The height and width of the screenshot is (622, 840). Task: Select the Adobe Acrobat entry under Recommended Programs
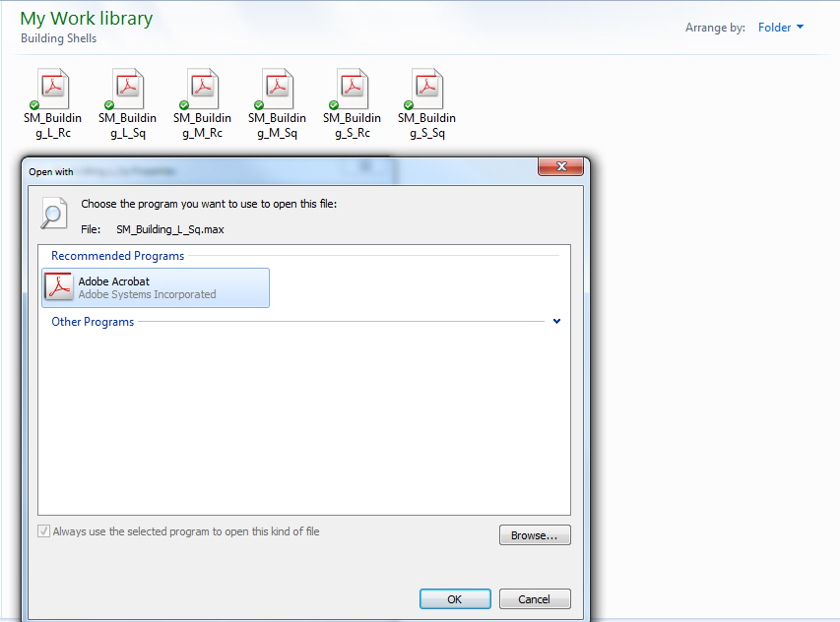[155, 286]
